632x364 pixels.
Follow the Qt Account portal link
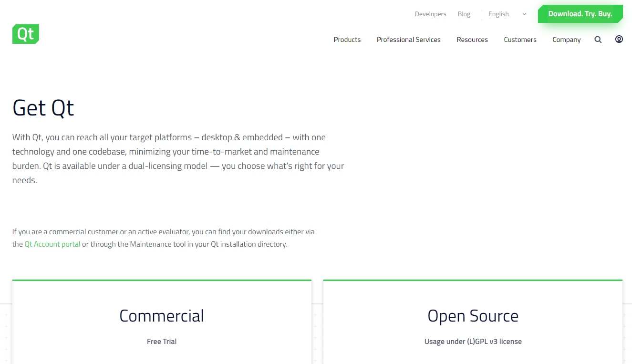[52, 244]
